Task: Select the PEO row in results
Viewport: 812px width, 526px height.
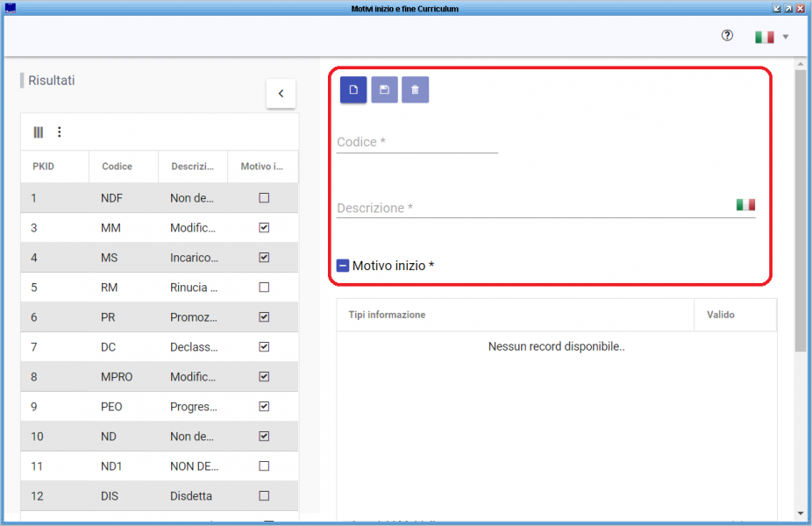Action: tap(160, 407)
